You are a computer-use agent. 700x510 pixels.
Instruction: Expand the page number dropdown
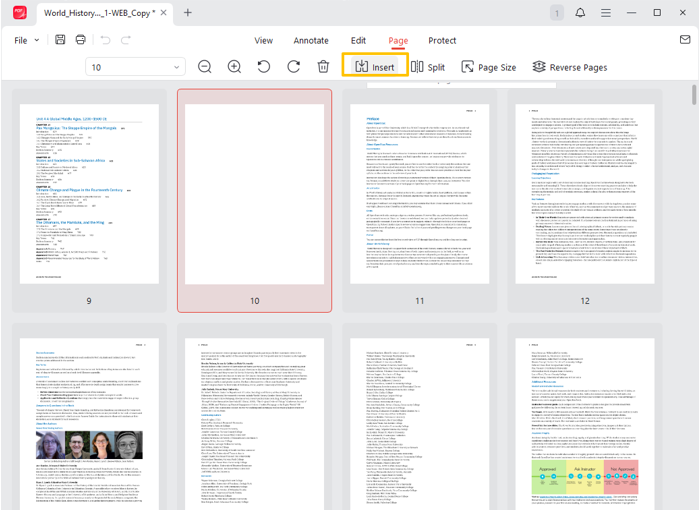176,67
